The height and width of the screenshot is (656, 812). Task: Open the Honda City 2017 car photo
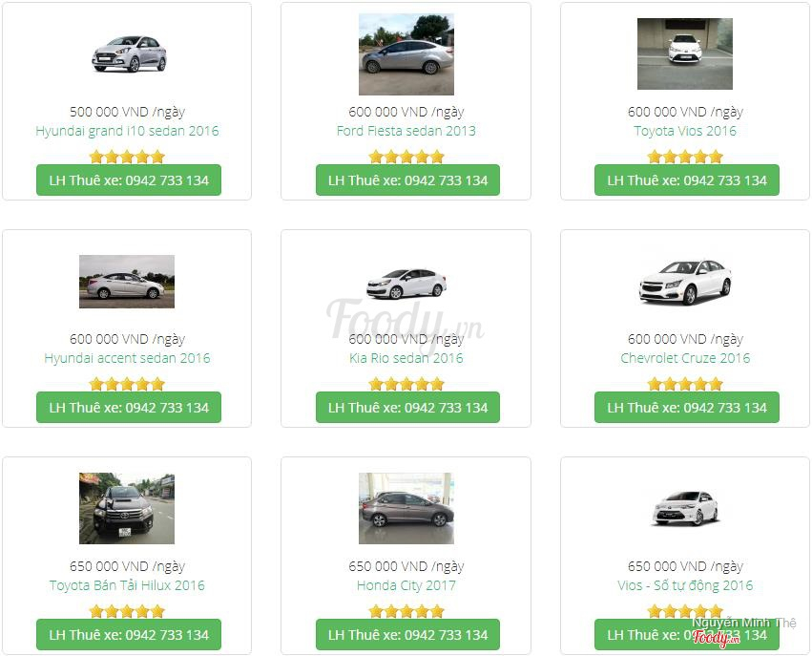coord(406,508)
